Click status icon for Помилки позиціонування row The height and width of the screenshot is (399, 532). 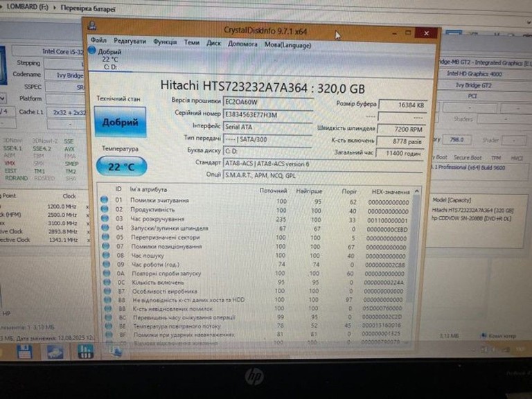[106, 246]
